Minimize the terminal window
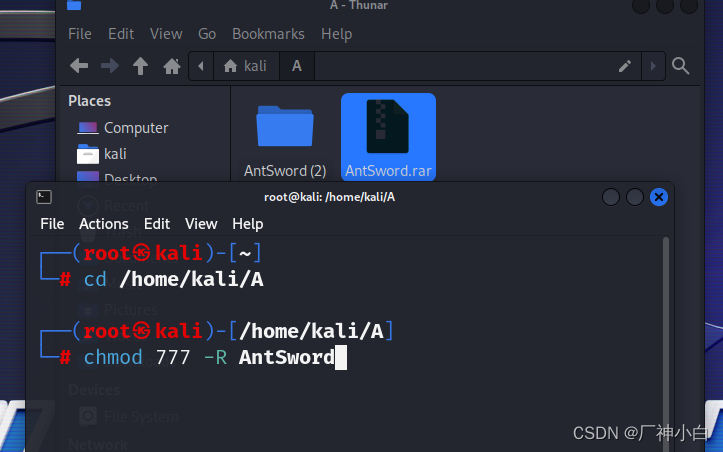 611,197
